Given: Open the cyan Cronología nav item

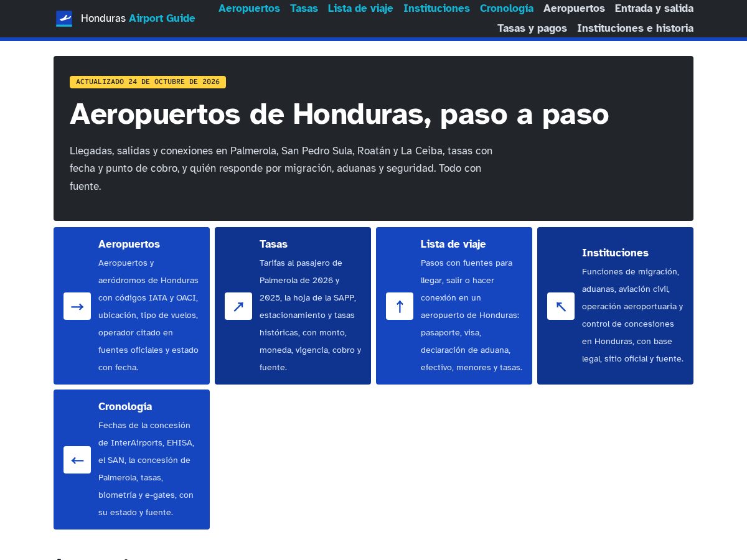Looking at the screenshot, I should [x=507, y=8].
